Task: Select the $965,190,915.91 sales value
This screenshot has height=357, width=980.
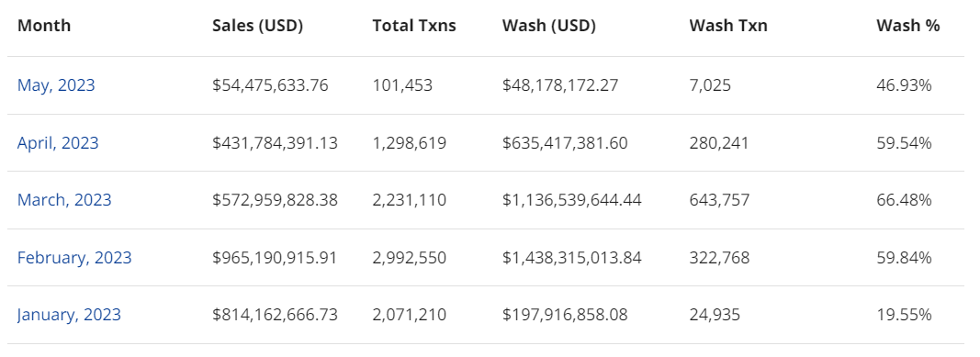Action: [x=275, y=258]
